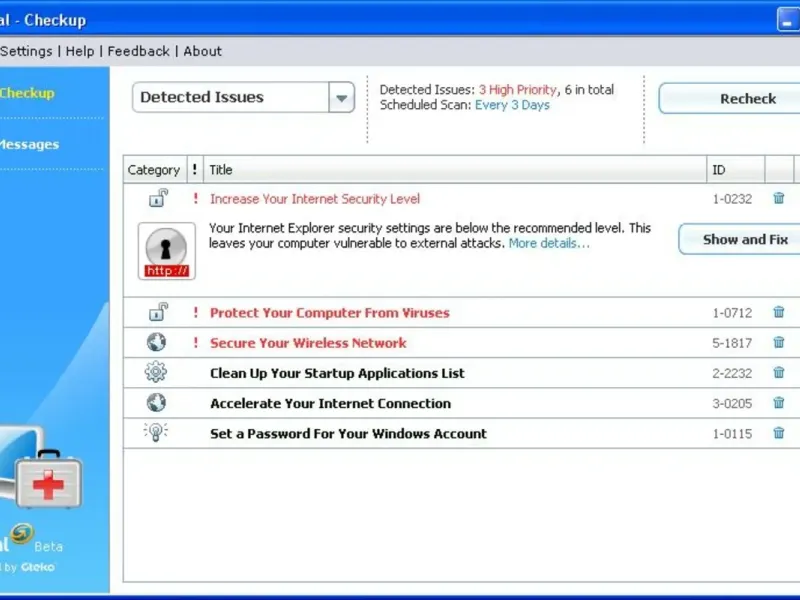This screenshot has height=600, width=800.
Task: Click padlock category icon of Internet Security Level row
Action: point(158,198)
